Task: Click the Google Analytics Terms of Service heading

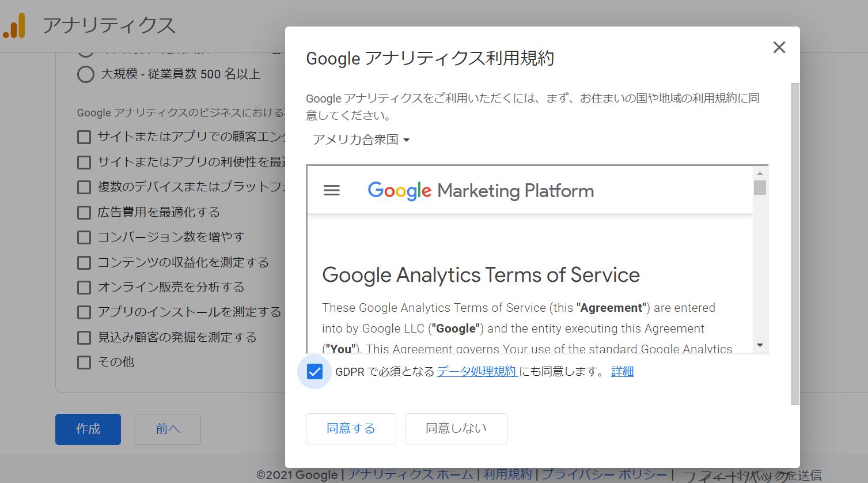Action: 481,275
